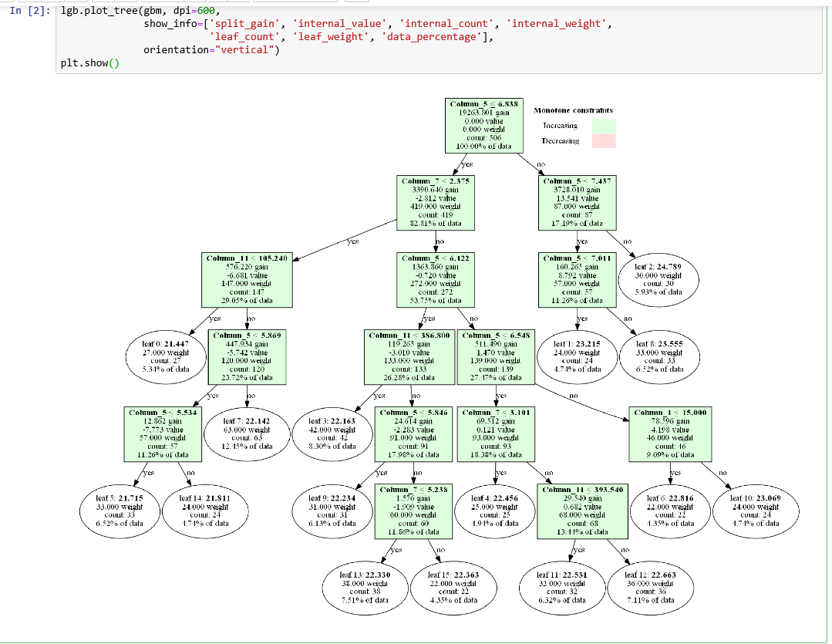Click the plotted tree output image
Screen dimensions: 832x644
pyautogui.click(x=439, y=357)
